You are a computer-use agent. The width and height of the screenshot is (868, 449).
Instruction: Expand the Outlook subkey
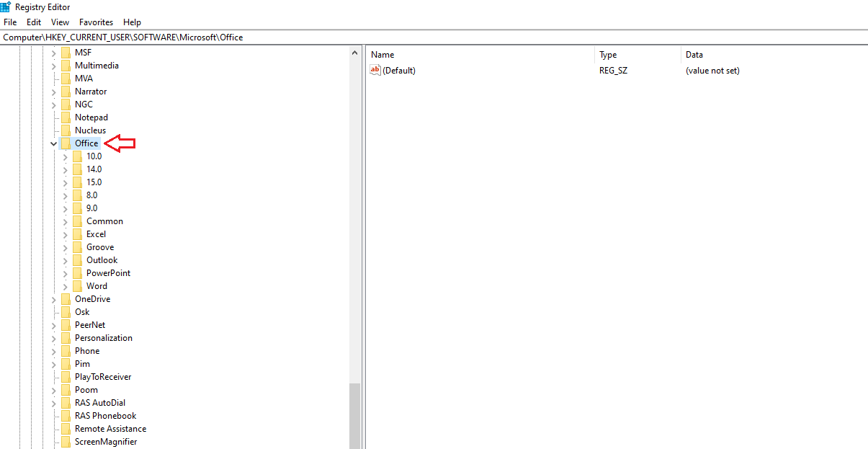66,260
